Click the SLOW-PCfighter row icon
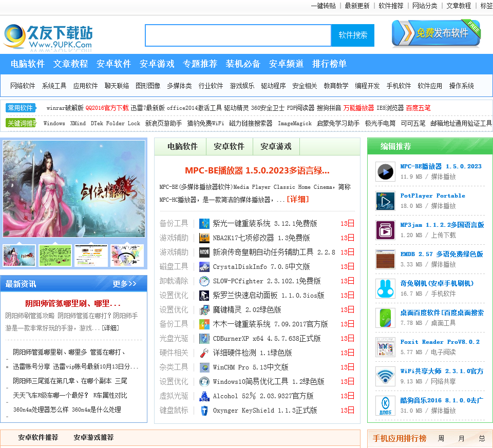Image resolution: width=493 pixels, height=448 pixels. click(x=204, y=281)
